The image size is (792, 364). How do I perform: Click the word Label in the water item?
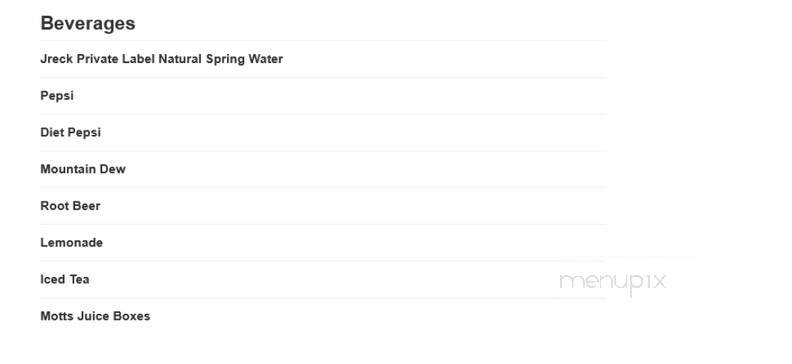[139, 59]
